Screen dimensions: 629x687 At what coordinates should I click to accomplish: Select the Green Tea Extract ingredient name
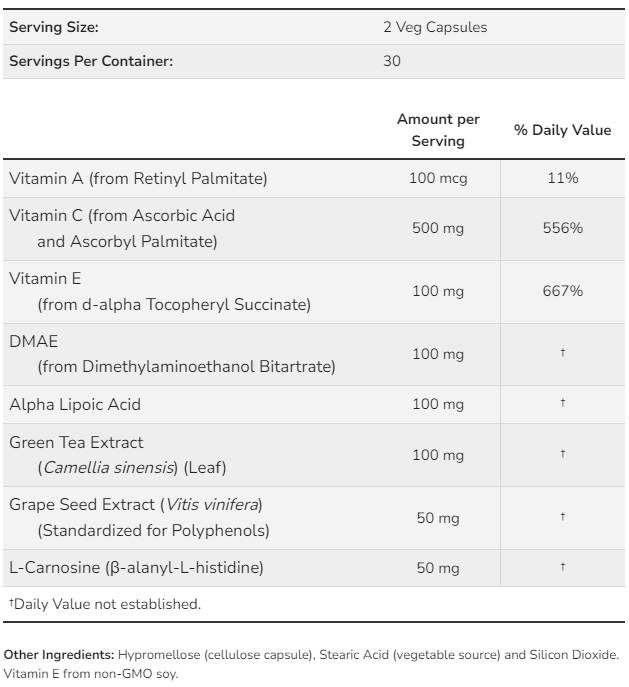pyautogui.click(x=76, y=442)
